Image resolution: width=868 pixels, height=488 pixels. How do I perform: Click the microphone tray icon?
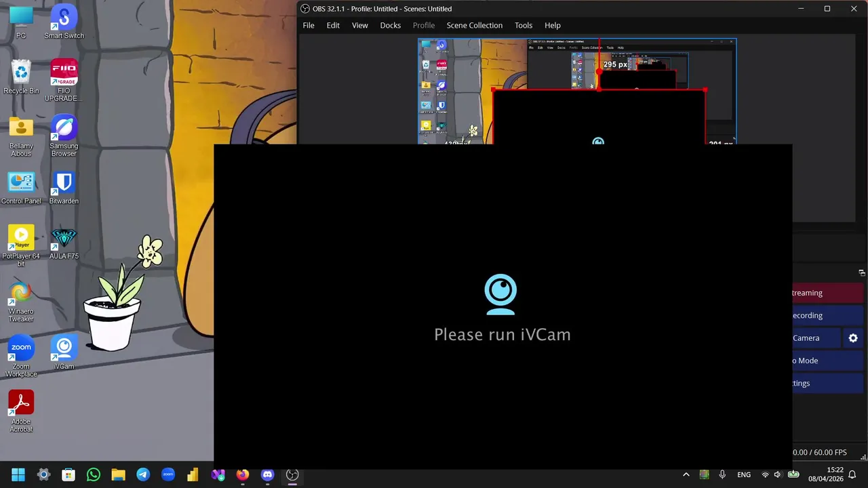[x=722, y=474]
